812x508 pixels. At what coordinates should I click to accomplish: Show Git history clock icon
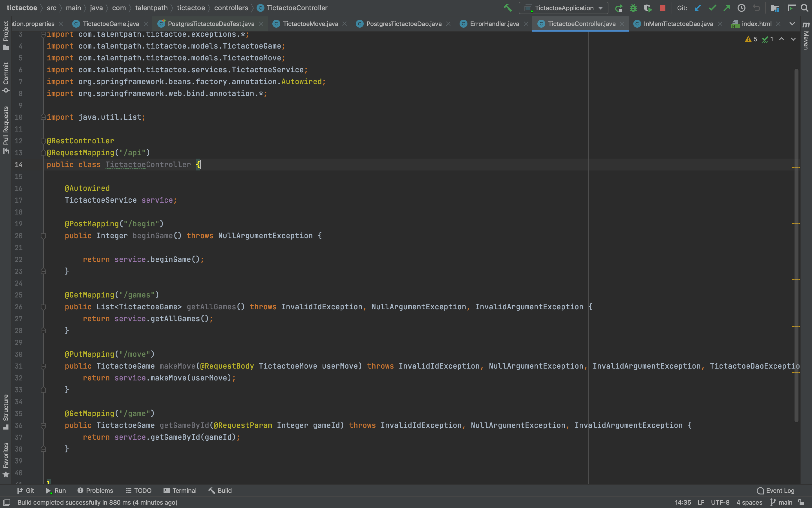click(742, 8)
